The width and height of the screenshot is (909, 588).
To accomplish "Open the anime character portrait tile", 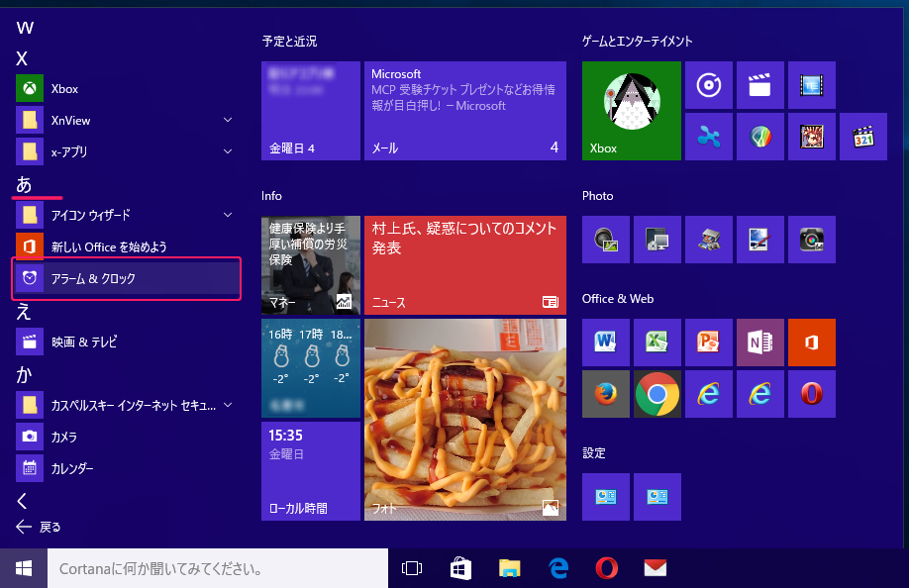I will (x=812, y=137).
